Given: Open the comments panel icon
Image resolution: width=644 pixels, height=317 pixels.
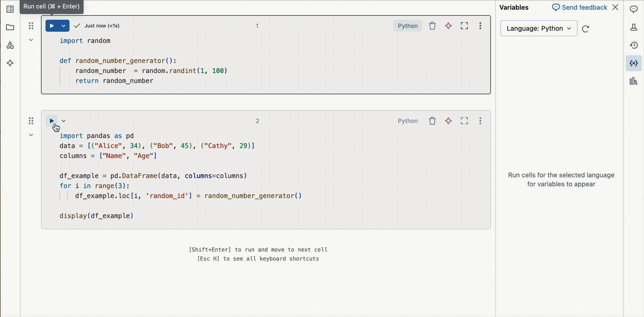Looking at the screenshot, I should [x=634, y=9].
